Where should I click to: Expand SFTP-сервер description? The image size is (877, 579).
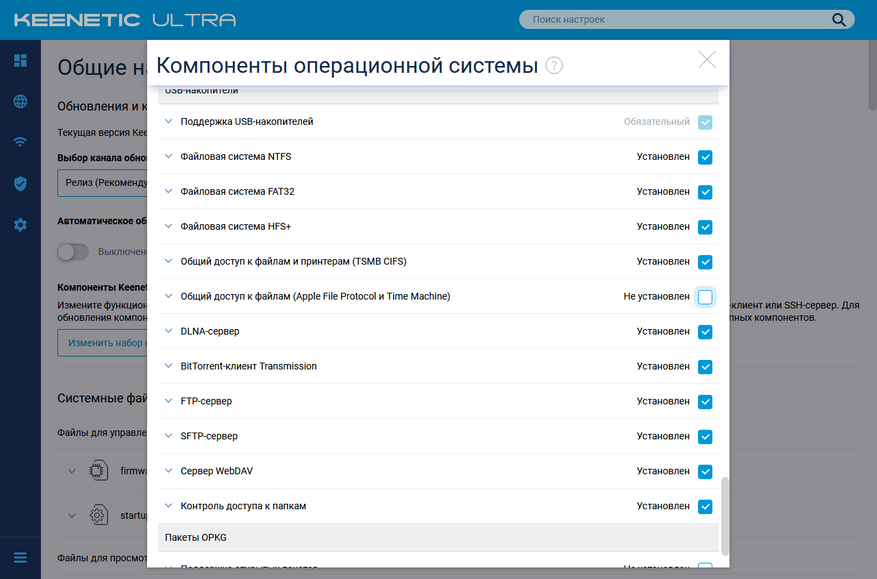pos(168,436)
